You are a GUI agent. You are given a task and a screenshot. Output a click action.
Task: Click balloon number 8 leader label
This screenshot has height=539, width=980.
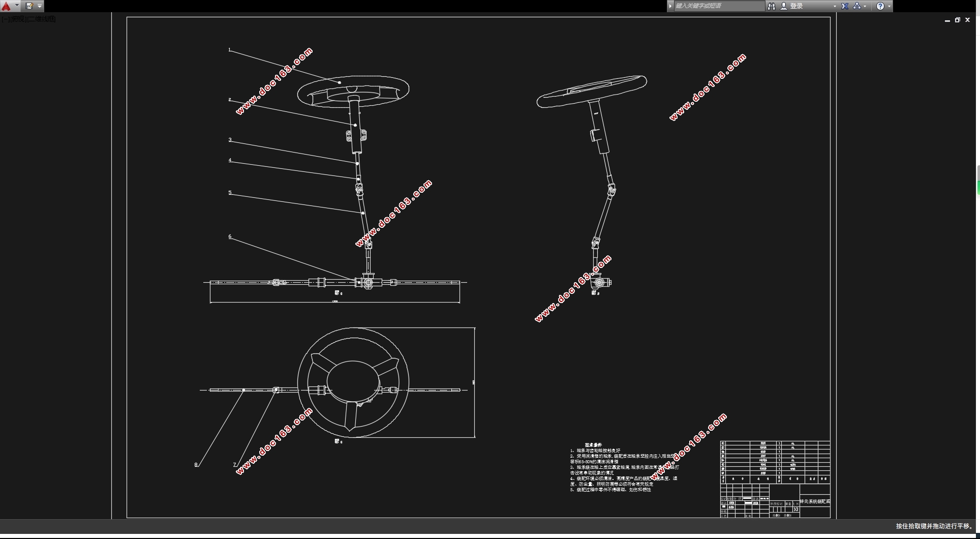click(x=196, y=465)
